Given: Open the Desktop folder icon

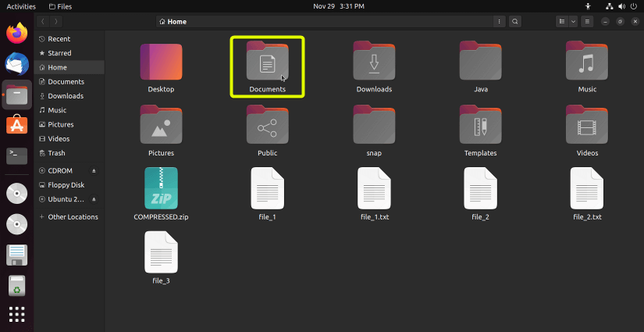Looking at the screenshot, I should point(161,62).
